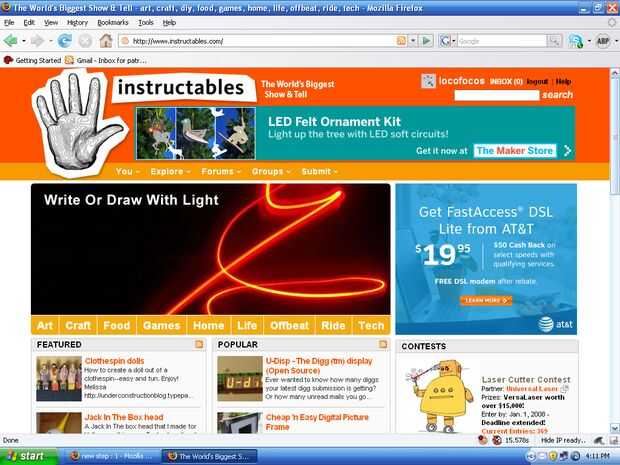The height and width of the screenshot is (465, 620).
Task: Open the File menu
Action: coord(9,23)
